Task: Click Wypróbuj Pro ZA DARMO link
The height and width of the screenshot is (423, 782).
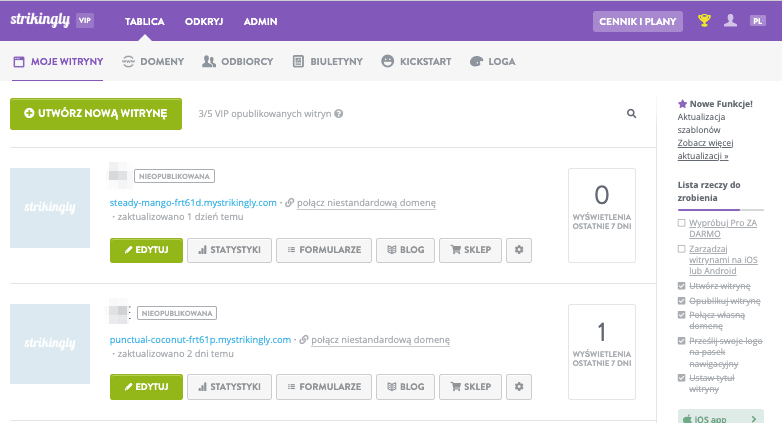Action: (x=723, y=228)
